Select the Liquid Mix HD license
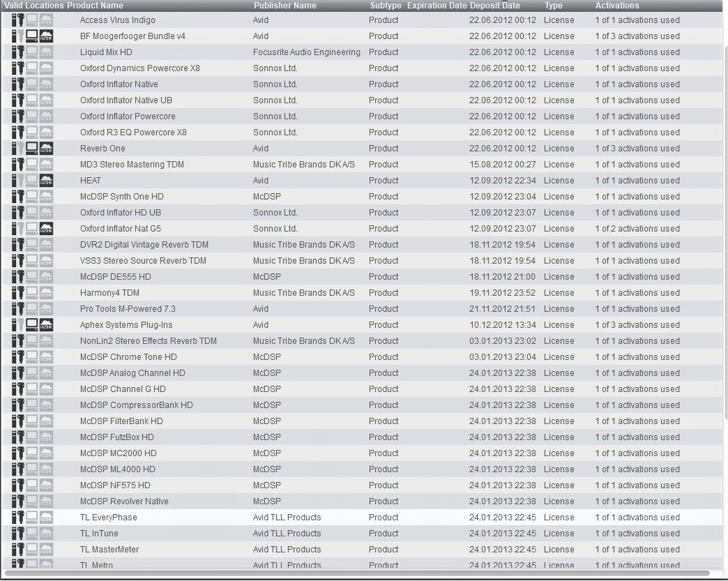The height and width of the screenshot is (581, 728). (362, 52)
